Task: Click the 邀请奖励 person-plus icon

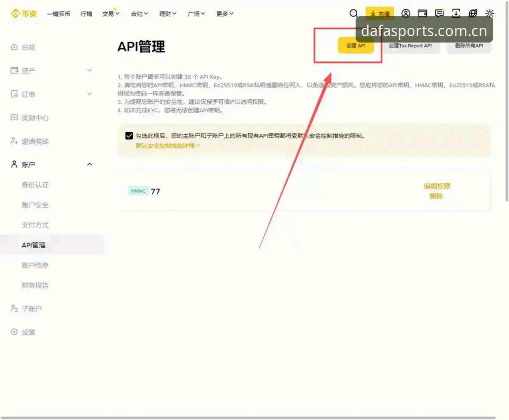Action: coord(14,141)
